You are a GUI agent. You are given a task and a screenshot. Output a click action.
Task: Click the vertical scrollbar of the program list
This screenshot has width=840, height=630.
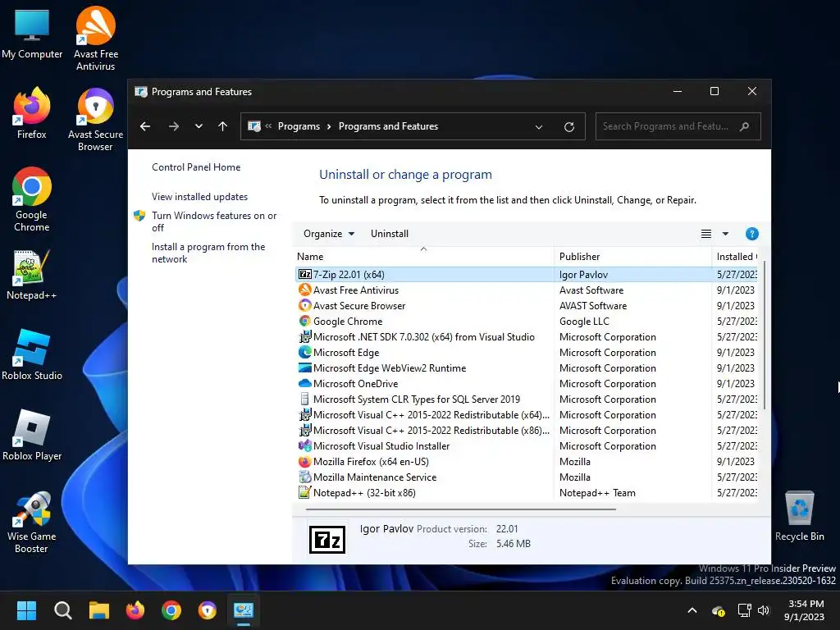[x=764, y=335]
